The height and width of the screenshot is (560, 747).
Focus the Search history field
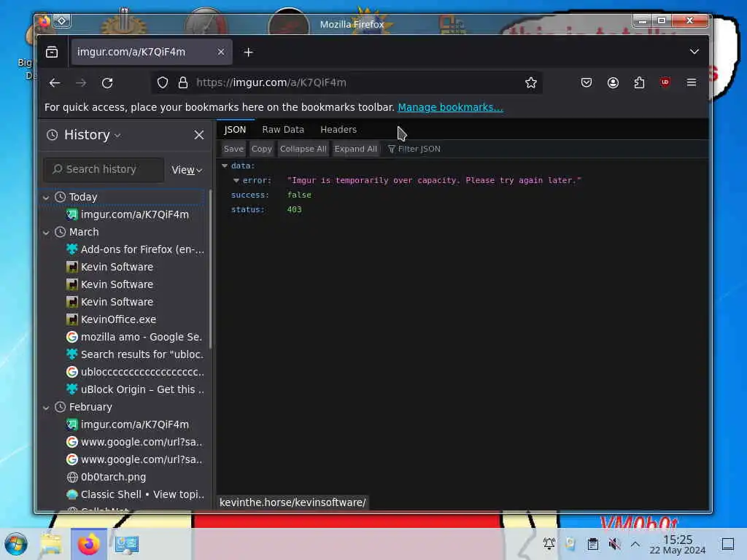pyautogui.click(x=104, y=169)
